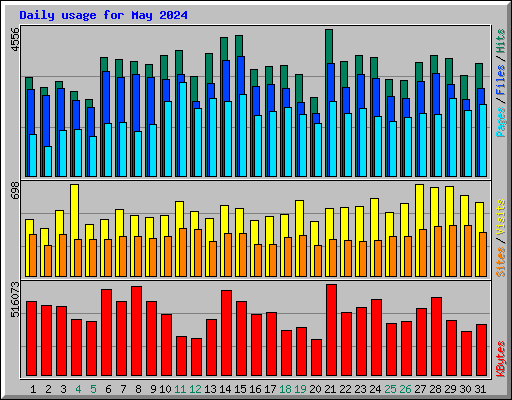This screenshot has width=512, height=400.
Task: Click the "Daily usage for May 2024" title
Action: [103, 15]
